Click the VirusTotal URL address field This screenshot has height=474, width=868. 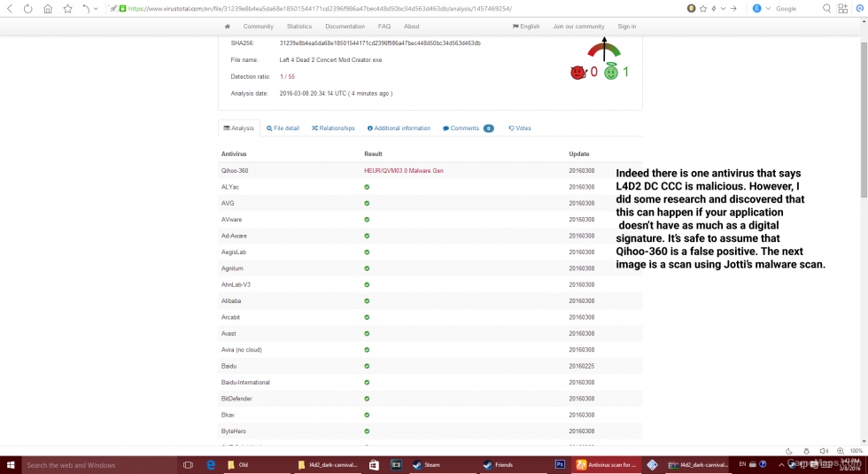[320, 9]
